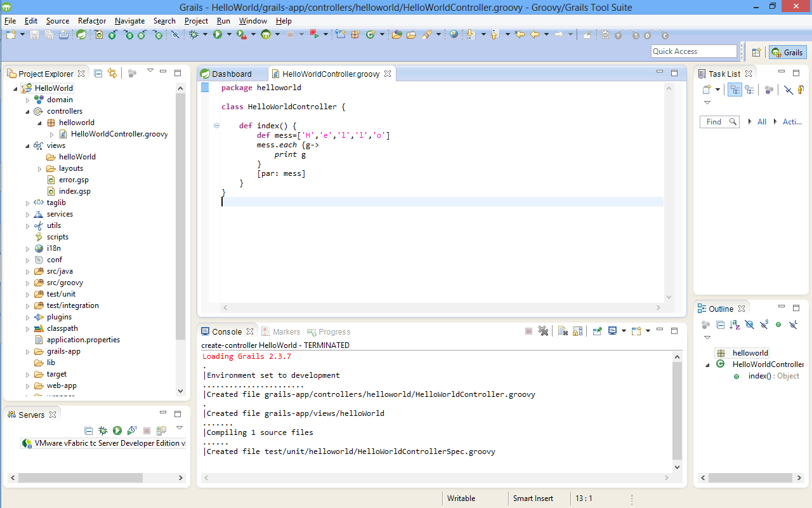Click the Acti... link in Task List
812x508 pixels.
point(792,121)
